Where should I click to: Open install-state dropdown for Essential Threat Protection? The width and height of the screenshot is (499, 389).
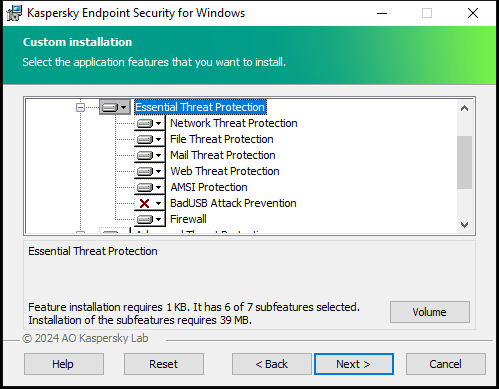click(x=115, y=107)
